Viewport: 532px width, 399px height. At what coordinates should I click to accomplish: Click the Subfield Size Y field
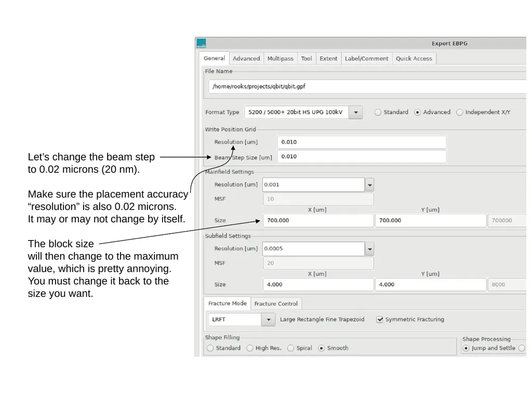(430, 285)
